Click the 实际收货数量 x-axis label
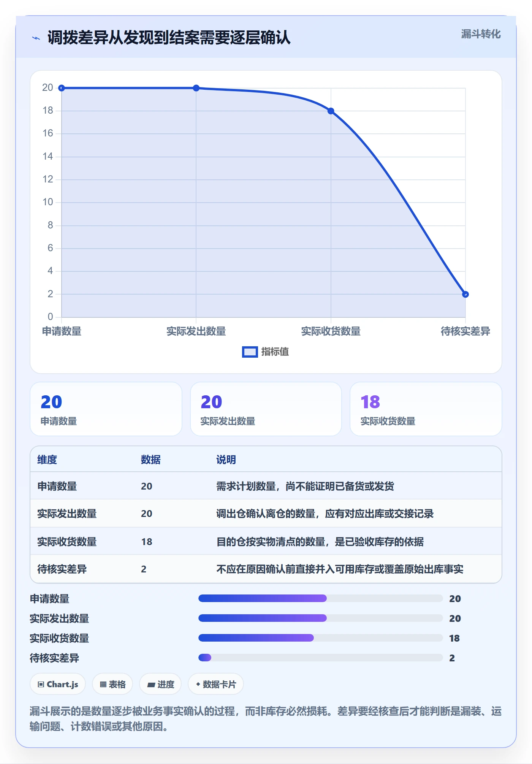The image size is (532, 764). coord(331,331)
